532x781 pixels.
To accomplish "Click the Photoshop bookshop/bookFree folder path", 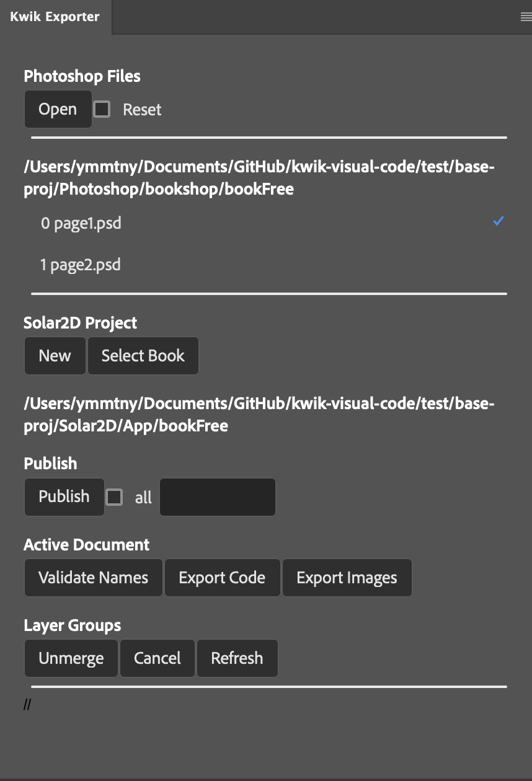I will (259, 178).
